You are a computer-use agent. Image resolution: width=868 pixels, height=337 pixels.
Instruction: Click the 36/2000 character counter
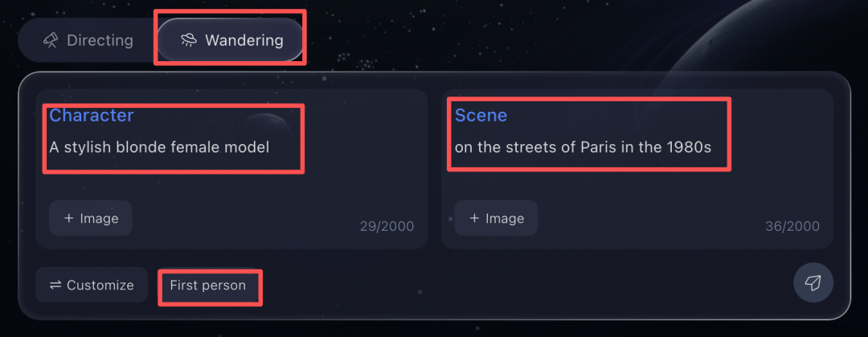[792, 226]
